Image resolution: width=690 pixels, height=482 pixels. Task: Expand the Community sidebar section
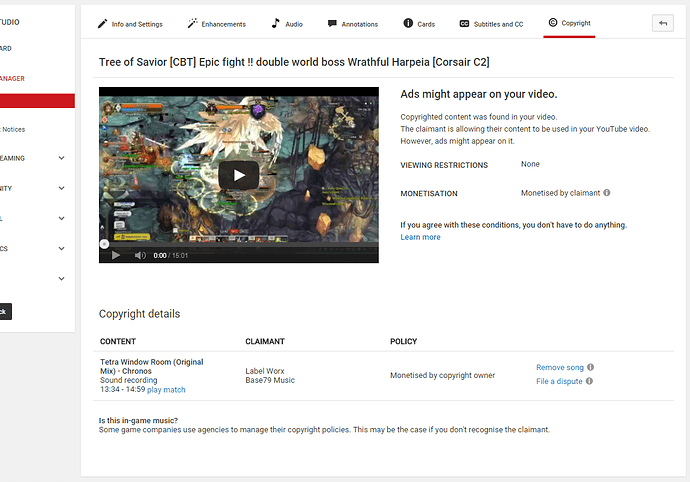click(x=61, y=188)
